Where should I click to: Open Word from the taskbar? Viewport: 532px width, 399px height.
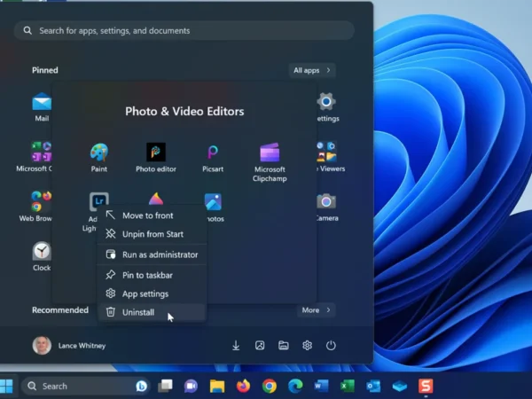tap(321, 386)
